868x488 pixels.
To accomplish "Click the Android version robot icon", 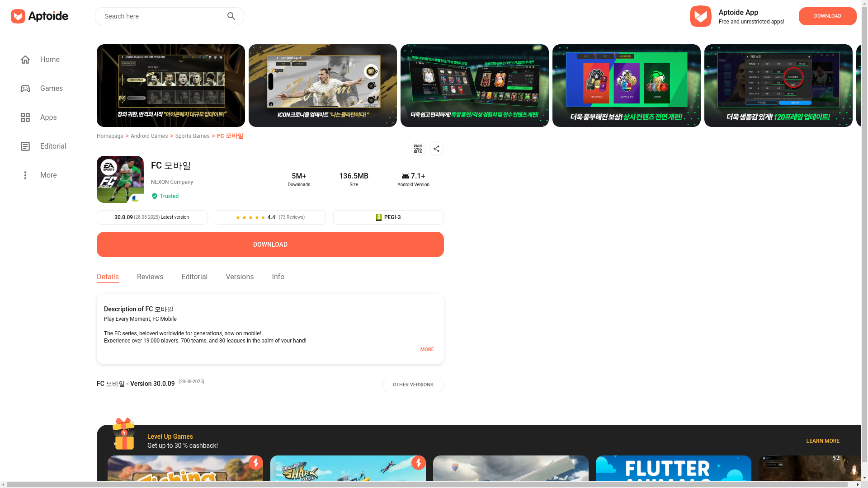I will pos(406,176).
